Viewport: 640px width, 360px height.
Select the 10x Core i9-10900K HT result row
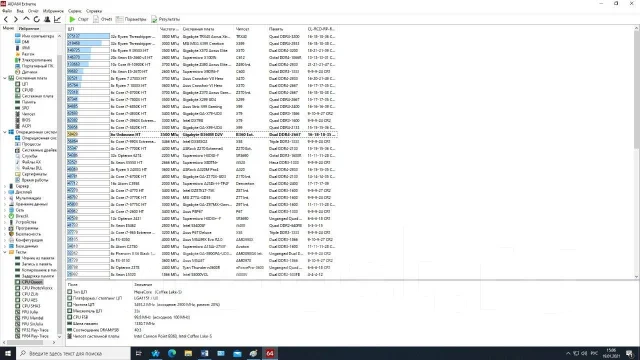202,64
